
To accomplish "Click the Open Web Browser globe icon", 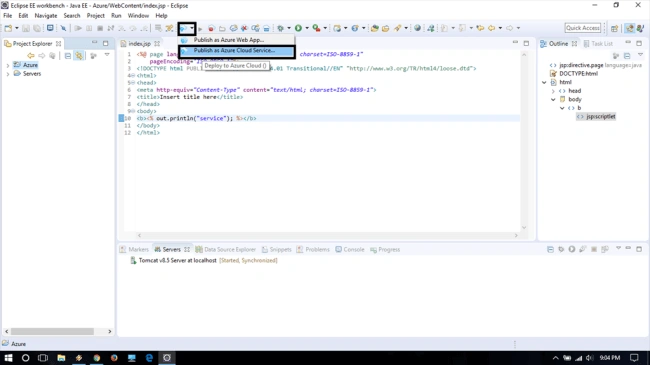I will tap(417, 28).
